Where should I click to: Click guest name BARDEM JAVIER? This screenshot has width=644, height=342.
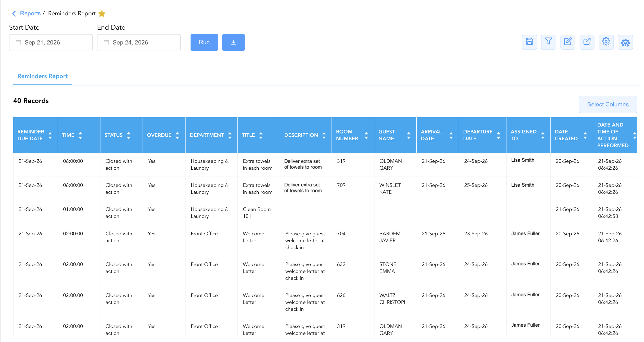(390, 237)
